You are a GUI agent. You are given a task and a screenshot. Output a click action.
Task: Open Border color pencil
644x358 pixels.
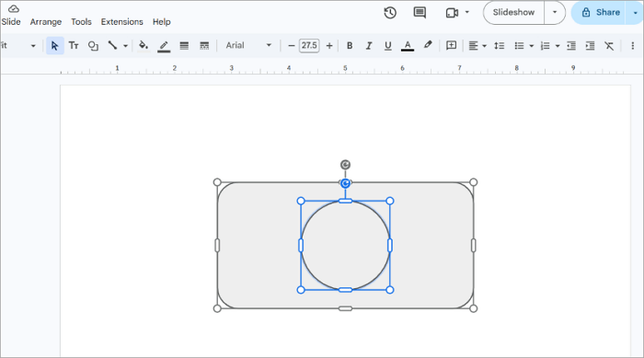click(164, 46)
